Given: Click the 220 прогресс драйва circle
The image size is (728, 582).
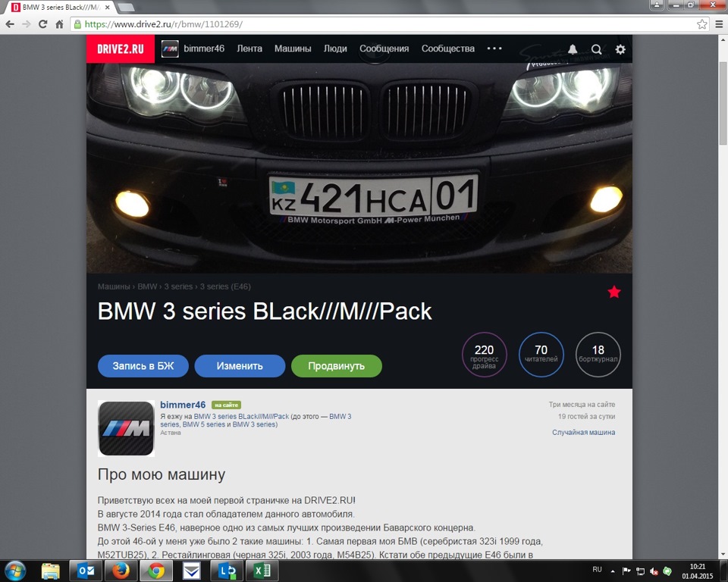Looking at the screenshot, I should click(x=485, y=355).
